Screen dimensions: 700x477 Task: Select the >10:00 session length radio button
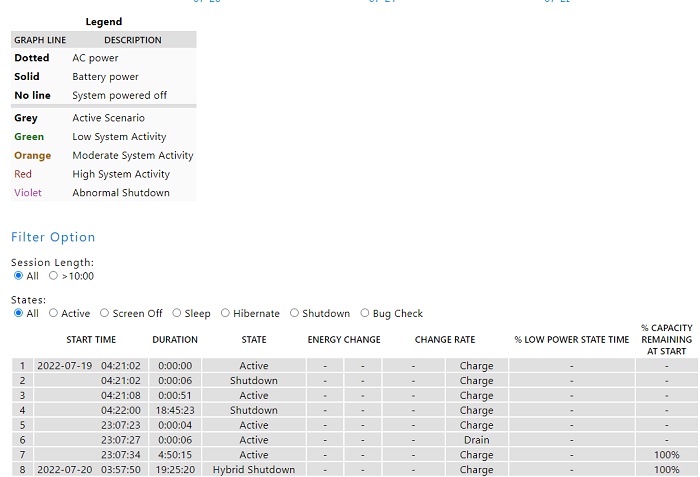pyautogui.click(x=54, y=276)
